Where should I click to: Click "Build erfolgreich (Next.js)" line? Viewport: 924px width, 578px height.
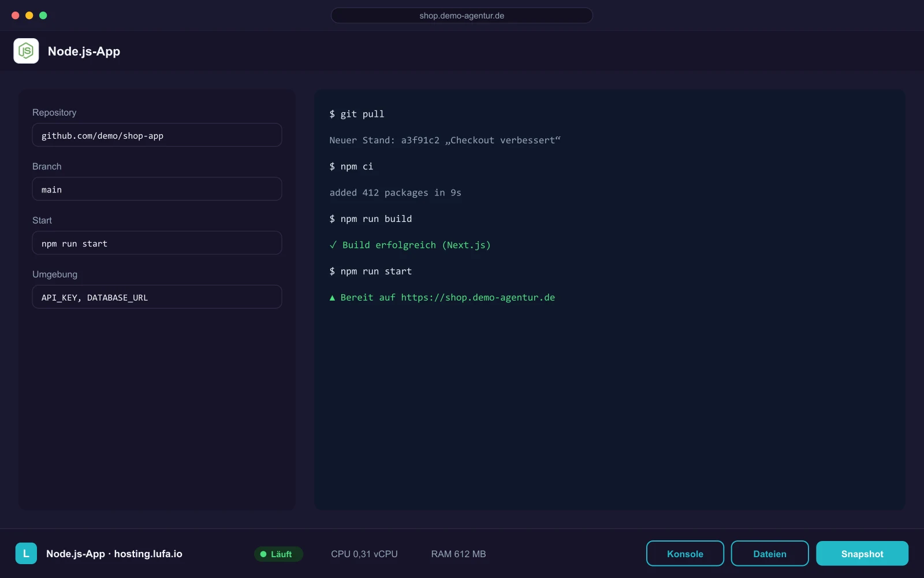coord(410,245)
